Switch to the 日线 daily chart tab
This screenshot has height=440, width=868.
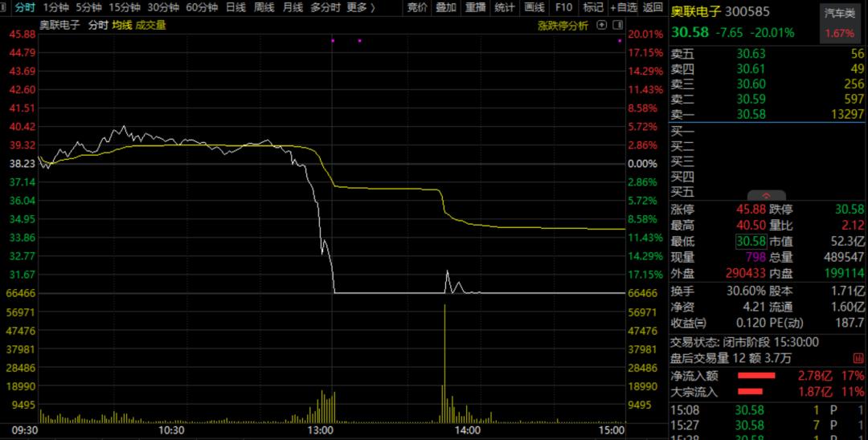point(235,7)
